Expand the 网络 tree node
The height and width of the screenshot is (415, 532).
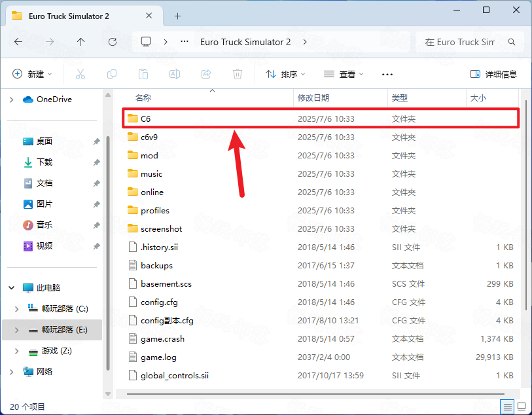tap(12, 372)
